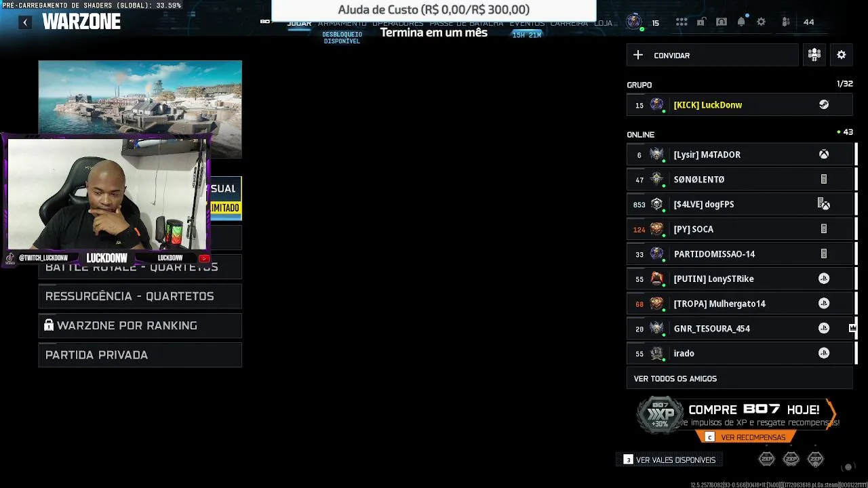Switch to the ARMAMENTO tab
Viewport: 868px width, 488px height.
pyautogui.click(x=342, y=22)
